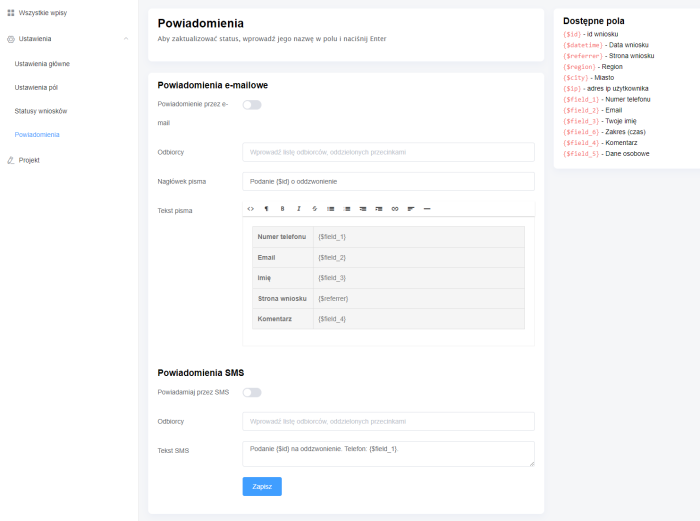Click the {$field_6} Zakres (czas) tag

tap(581, 132)
